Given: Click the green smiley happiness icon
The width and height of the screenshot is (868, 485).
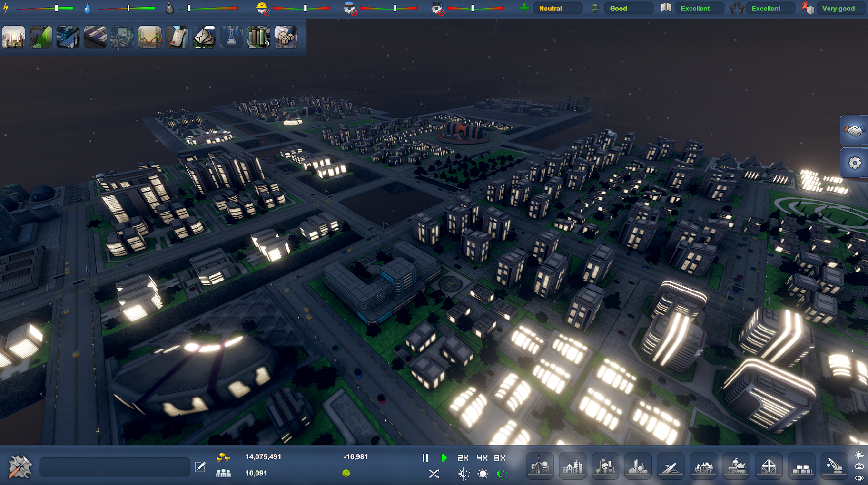Looking at the screenshot, I should tap(346, 473).
